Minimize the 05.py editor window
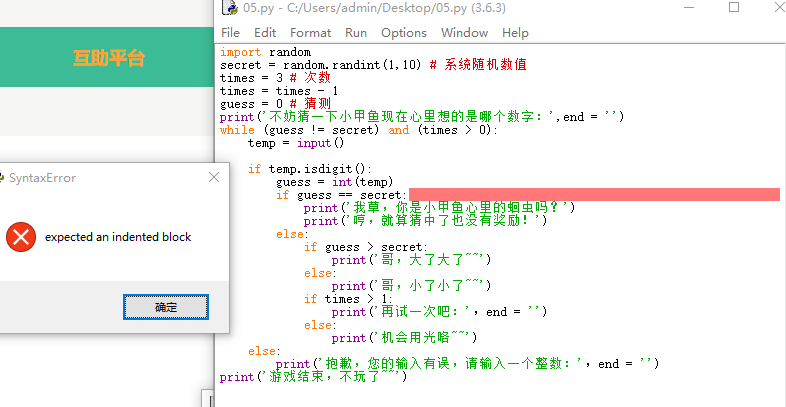786x407 pixels. pos(688,8)
